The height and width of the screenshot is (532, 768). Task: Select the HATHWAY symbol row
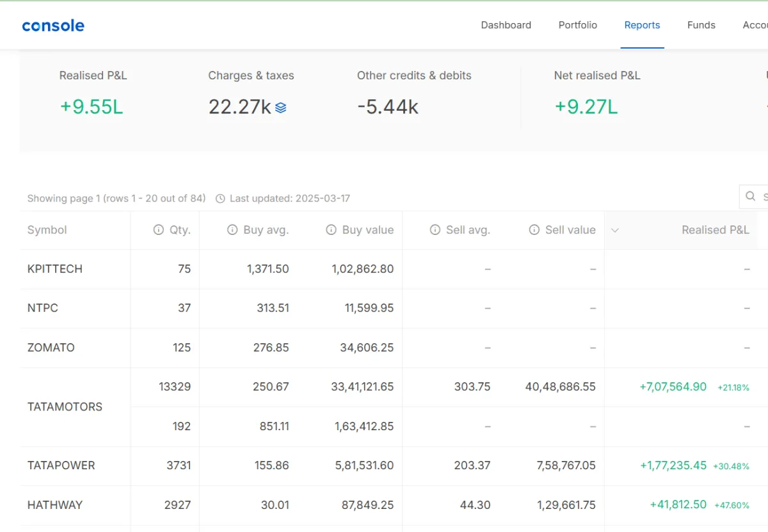tap(55, 504)
